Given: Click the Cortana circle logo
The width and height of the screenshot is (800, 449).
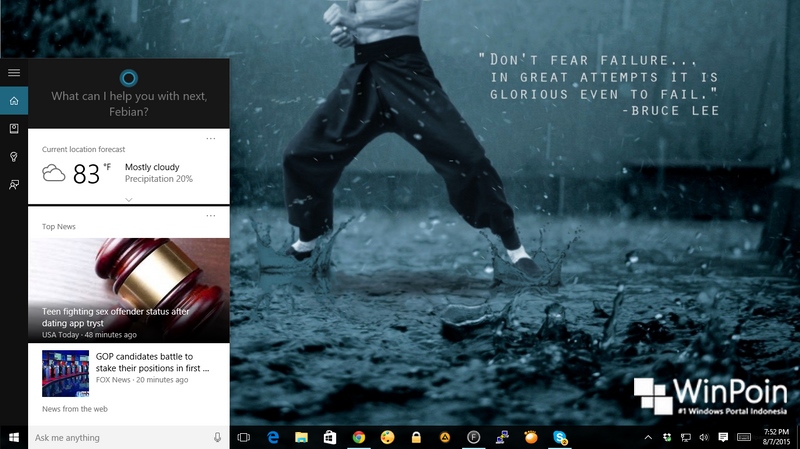Looking at the screenshot, I should (x=129, y=78).
